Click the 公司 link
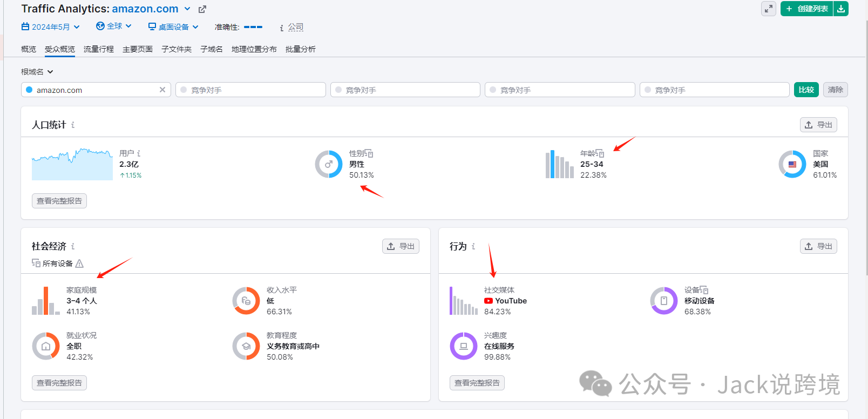This screenshot has width=868, height=419. [x=296, y=26]
